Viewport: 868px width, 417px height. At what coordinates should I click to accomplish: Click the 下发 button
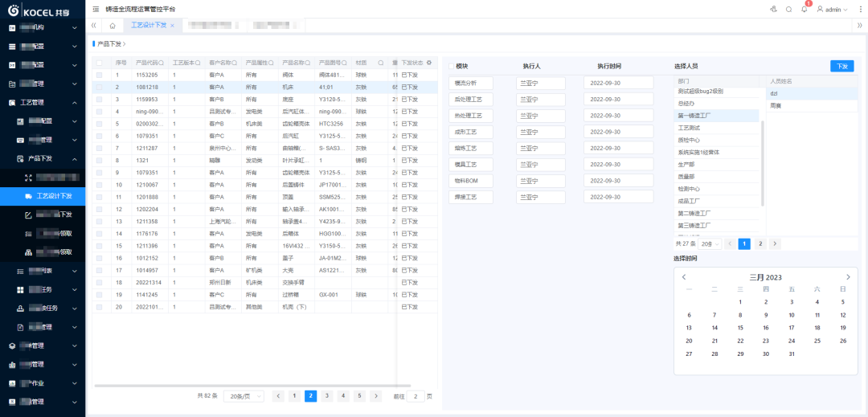point(842,66)
